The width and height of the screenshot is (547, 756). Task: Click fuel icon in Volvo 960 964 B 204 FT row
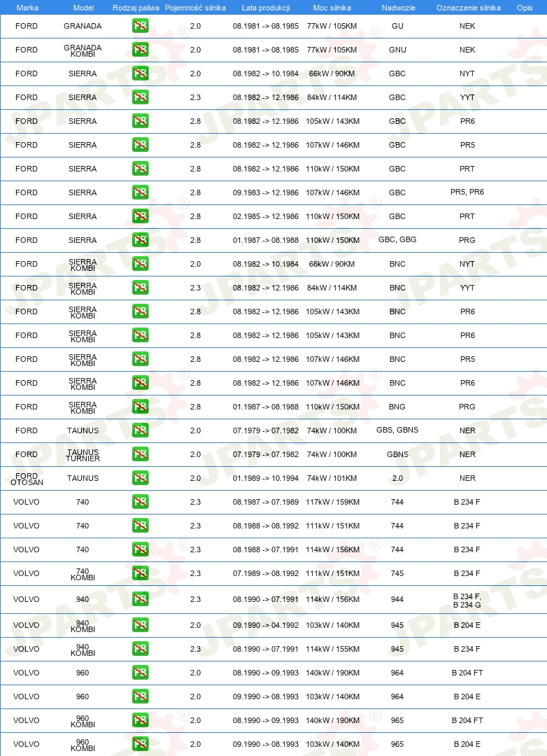point(140,672)
